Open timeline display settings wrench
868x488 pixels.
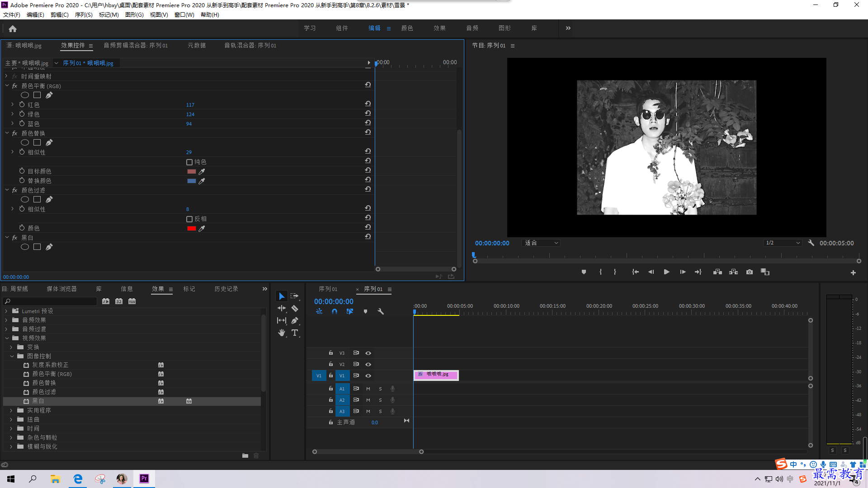click(381, 311)
